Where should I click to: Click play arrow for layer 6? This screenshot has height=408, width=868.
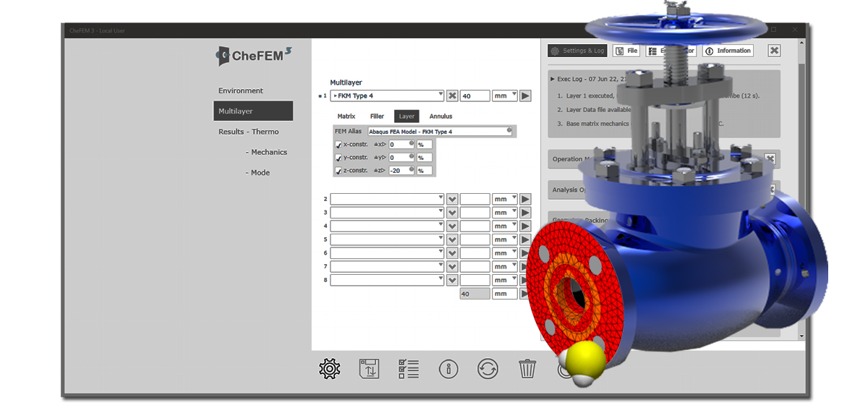[x=525, y=253]
